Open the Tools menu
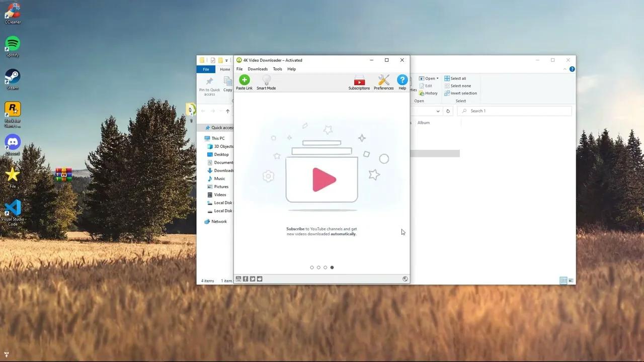Viewport: 644px width, 362px height. pyautogui.click(x=277, y=69)
